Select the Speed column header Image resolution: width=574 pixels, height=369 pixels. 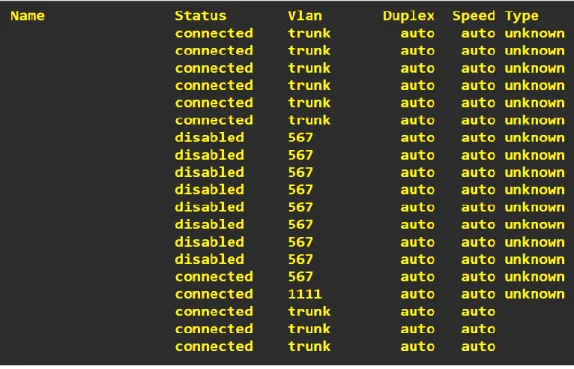point(474,16)
